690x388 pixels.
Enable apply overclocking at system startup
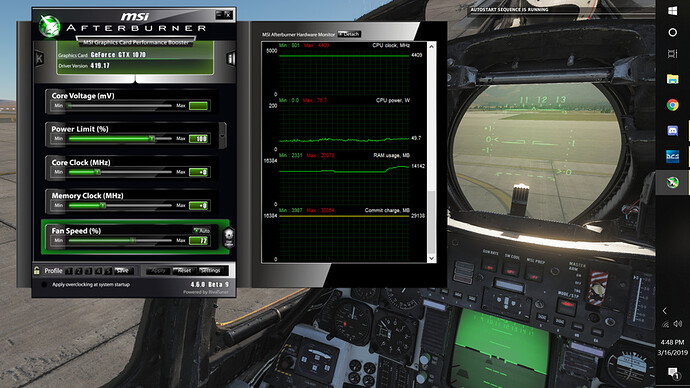(x=44, y=285)
